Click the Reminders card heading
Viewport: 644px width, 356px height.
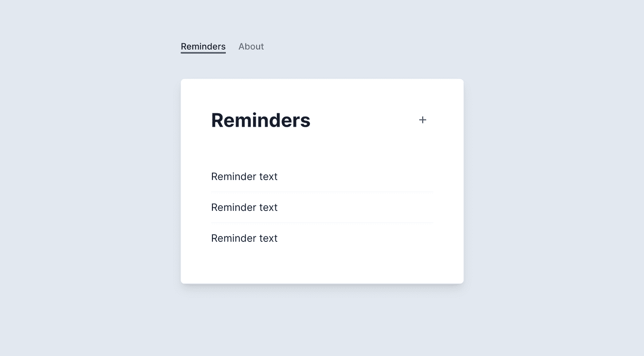pyautogui.click(x=261, y=120)
